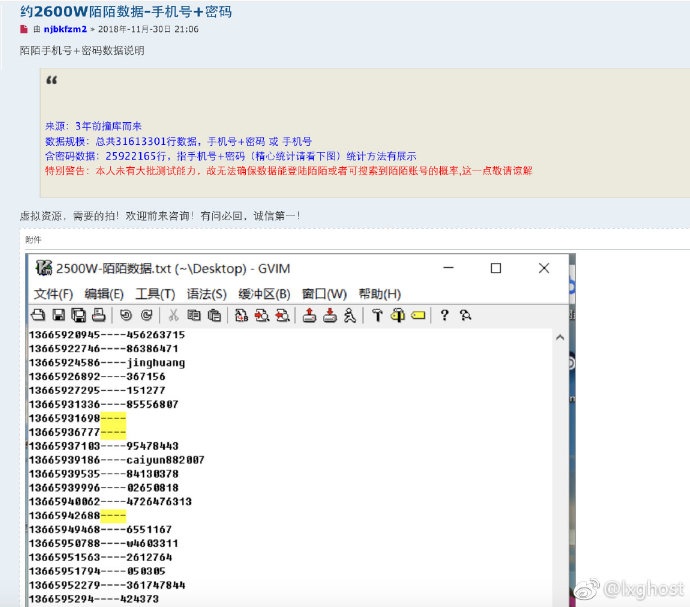Expand the 语法(S) menu
This screenshot has width=690, height=607.
click(x=206, y=294)
